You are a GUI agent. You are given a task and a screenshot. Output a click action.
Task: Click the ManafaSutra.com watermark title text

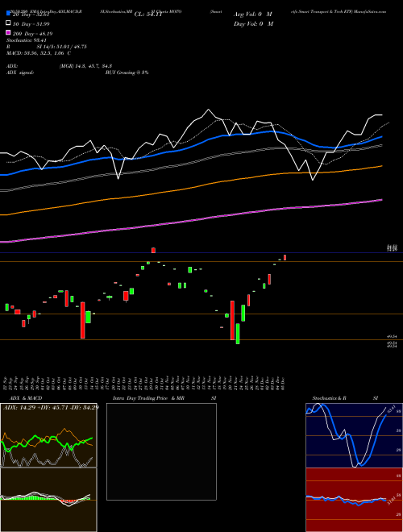click(372, 11)
